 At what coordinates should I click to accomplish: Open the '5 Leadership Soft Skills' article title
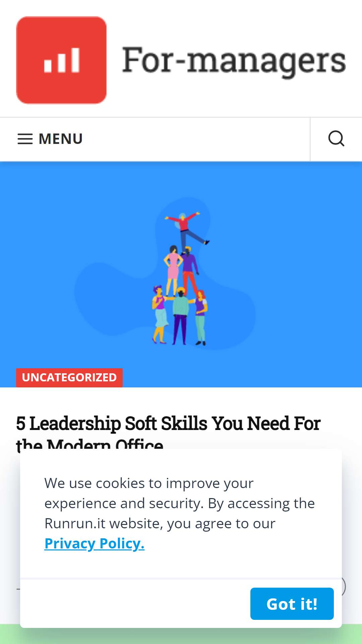pos(168,423)
